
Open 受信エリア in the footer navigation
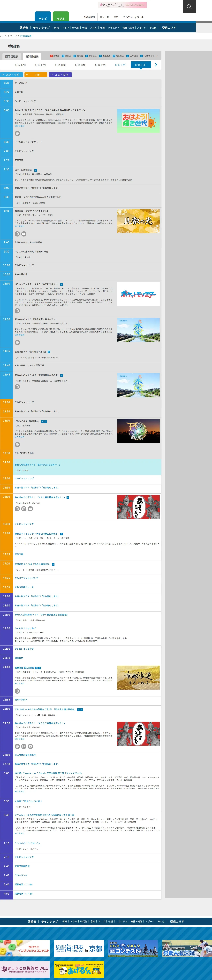click(177, 921)
